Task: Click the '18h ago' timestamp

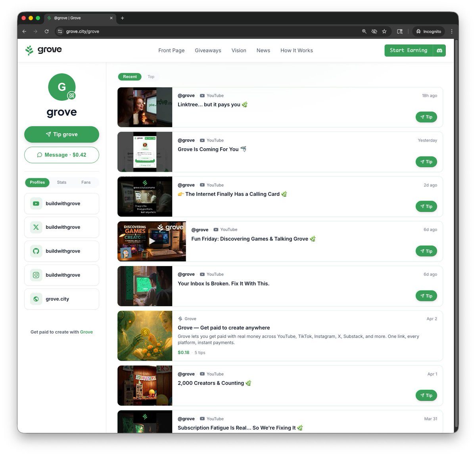Action: (430, 96)
